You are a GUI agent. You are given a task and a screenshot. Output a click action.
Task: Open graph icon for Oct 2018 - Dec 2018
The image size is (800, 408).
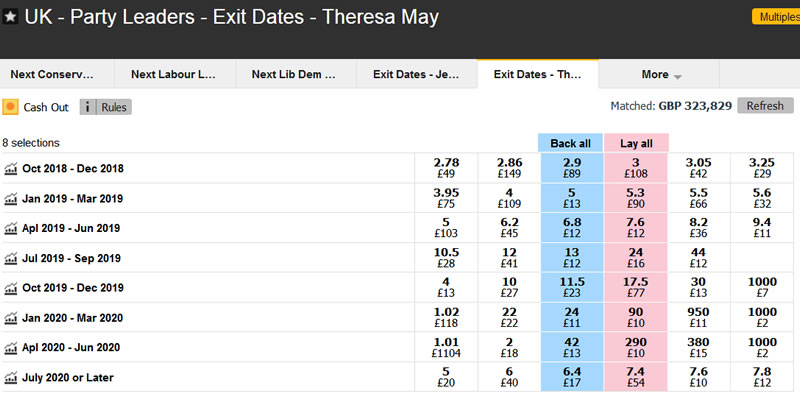pyautogui.click(x=11, y=168)
